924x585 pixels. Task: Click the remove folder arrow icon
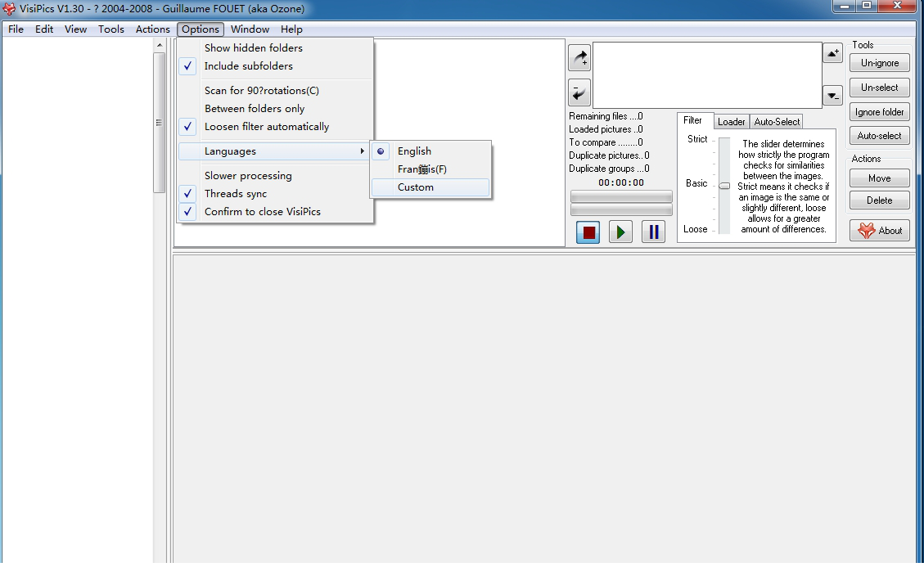[580, 93]
